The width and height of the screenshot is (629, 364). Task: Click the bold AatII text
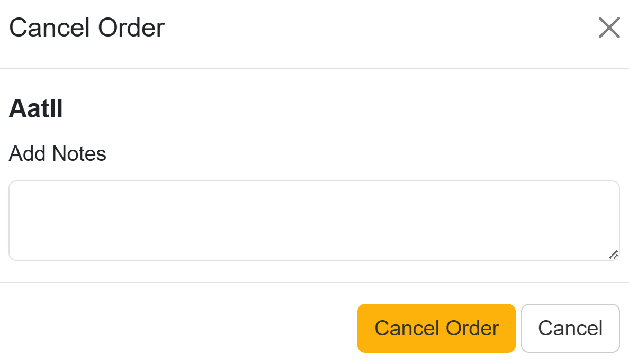[x=36, y=110]
